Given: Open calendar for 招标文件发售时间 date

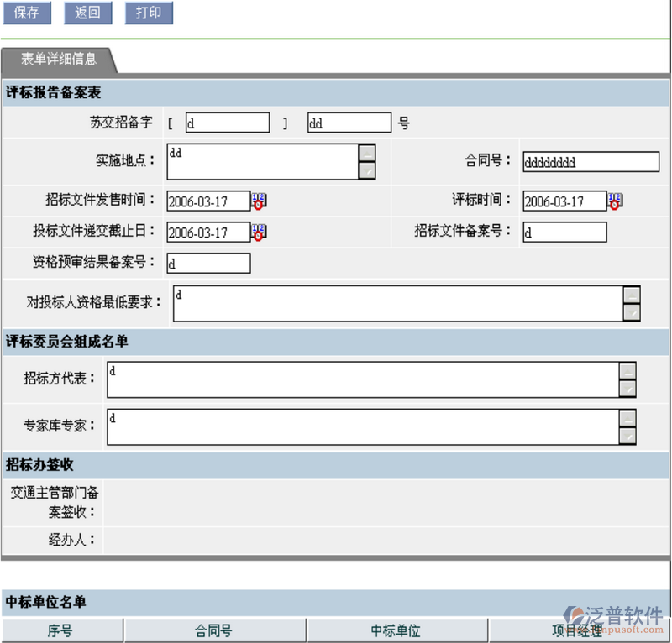Looking at the screenshot, I should [x=259, y=201].
